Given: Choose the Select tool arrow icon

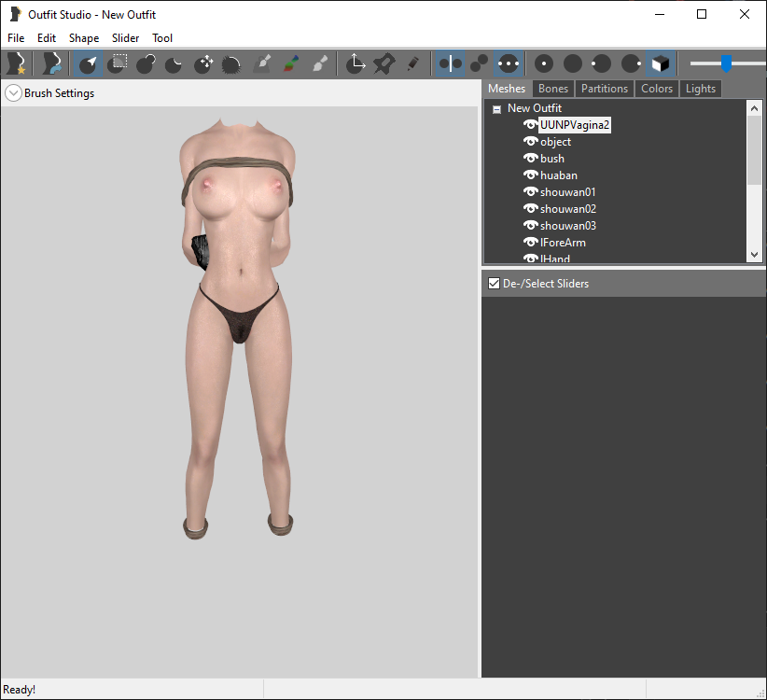Looking at the screenshot, I should pyautogui.click(x=88, y=63).
